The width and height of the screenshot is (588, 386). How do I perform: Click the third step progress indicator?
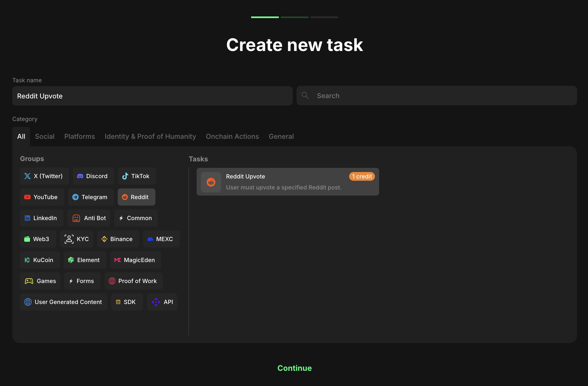click(x=324, y=17)
